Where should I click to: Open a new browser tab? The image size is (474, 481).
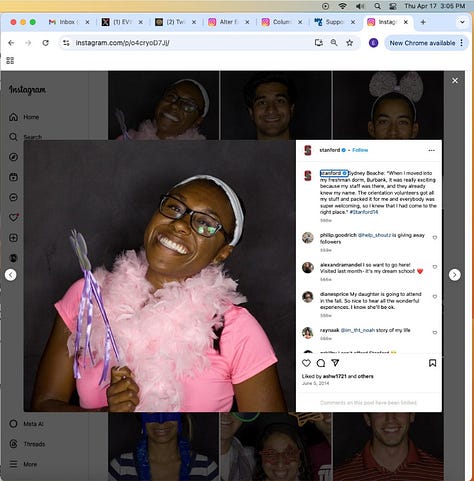423,22
